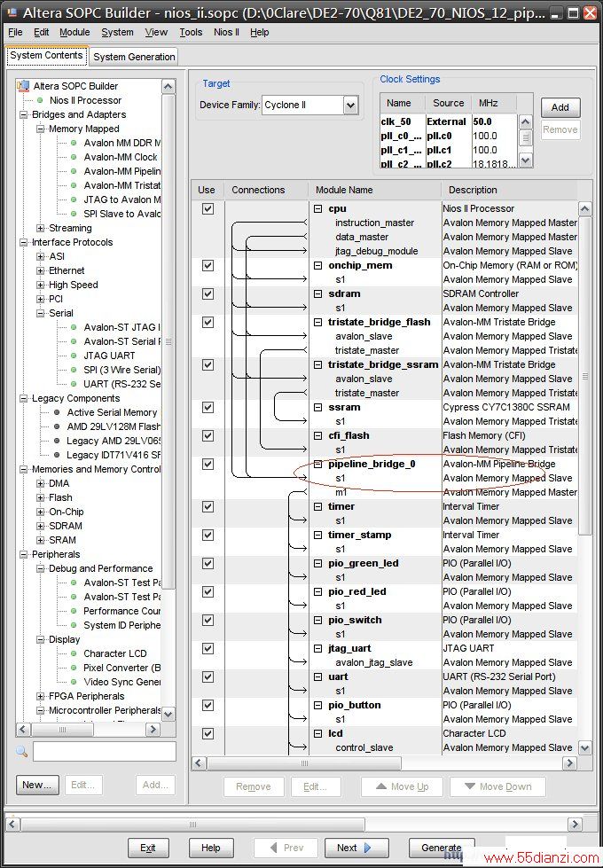The image size is (603, 868).
Task: Click the green dot beside Performance Counter
Action: (74, 611)
